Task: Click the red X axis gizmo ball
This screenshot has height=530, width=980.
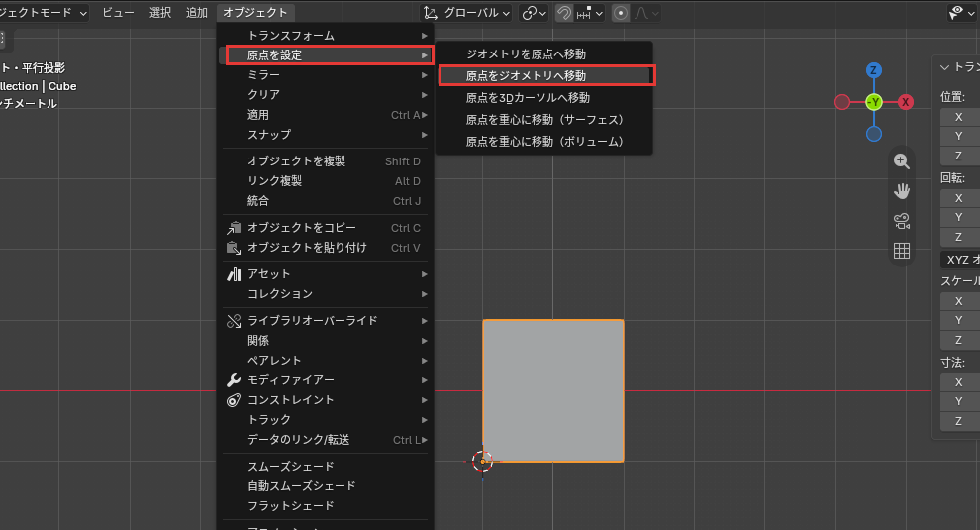Action: (x=905, y=102)
